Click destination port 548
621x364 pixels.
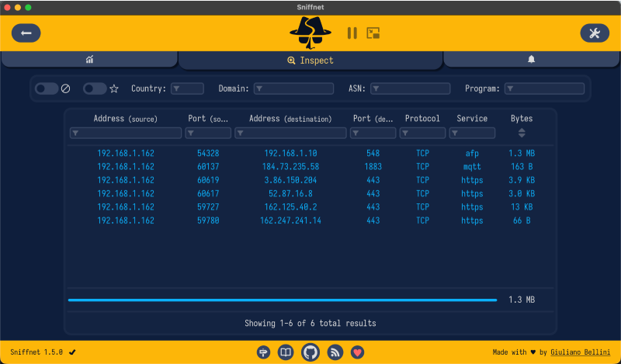(373, 154)
